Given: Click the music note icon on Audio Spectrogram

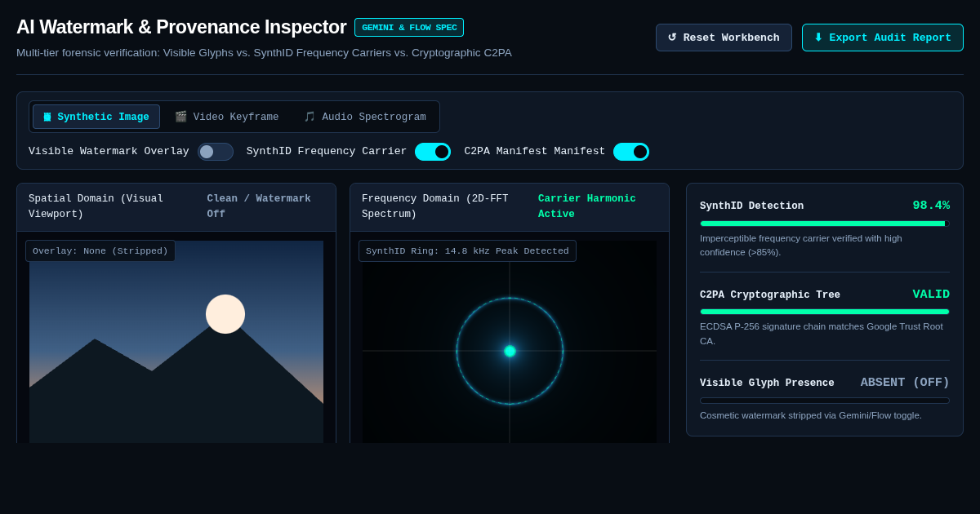Looking at the screenshot, I should [310, 117].
